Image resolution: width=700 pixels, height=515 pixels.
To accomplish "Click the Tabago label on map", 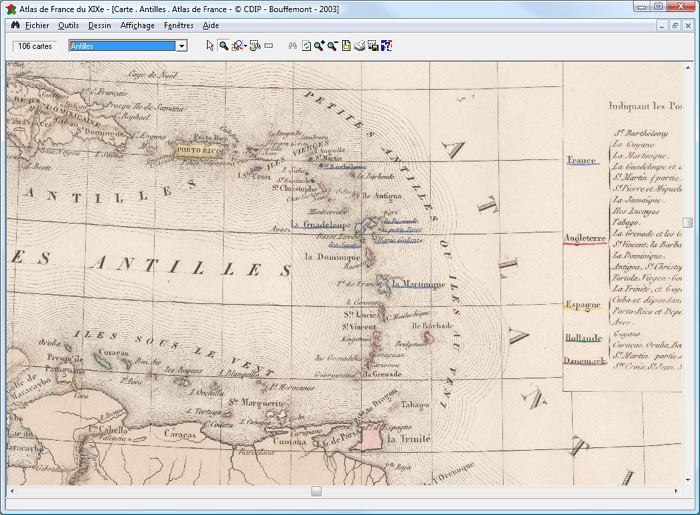I will [x=415, y=404].
